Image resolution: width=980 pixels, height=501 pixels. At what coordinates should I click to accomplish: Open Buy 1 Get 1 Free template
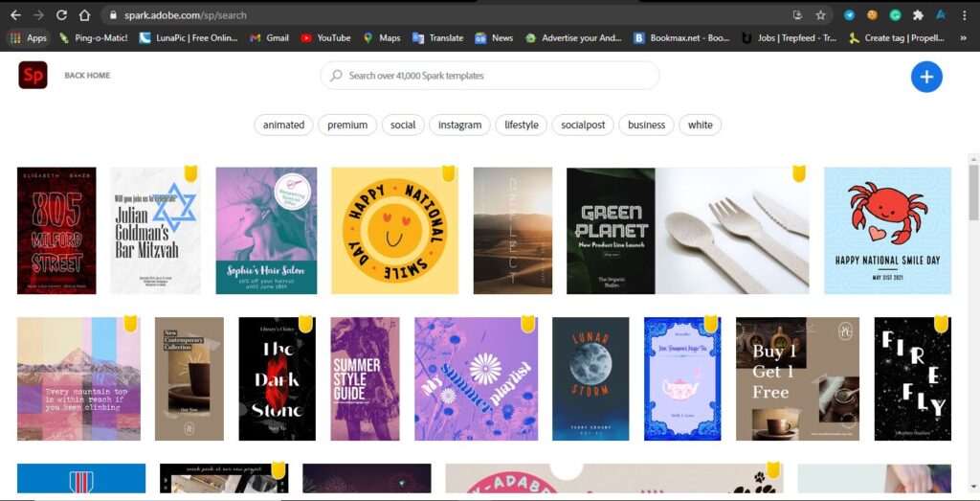(797, 379)
